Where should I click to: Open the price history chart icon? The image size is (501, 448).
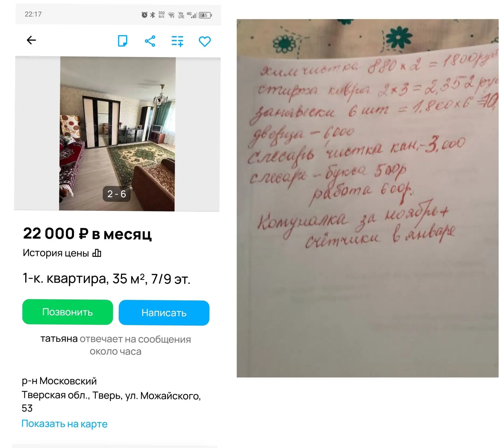coord(97,253)
